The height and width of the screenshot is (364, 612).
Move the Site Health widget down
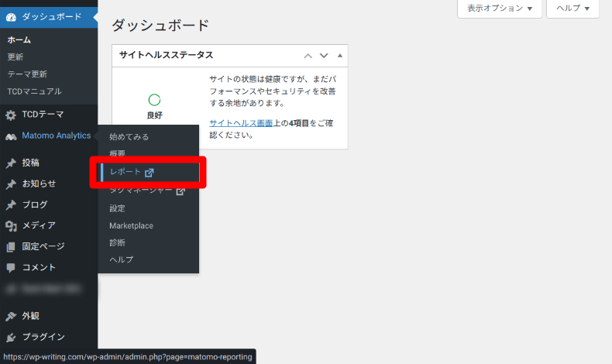(x=324, y=56)
